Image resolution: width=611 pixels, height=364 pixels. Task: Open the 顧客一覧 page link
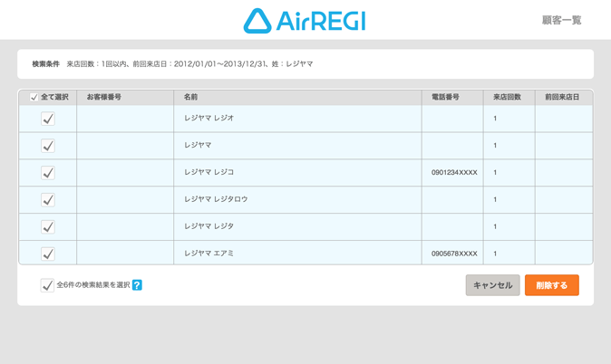pyautogui.click(x=561, y=20)
